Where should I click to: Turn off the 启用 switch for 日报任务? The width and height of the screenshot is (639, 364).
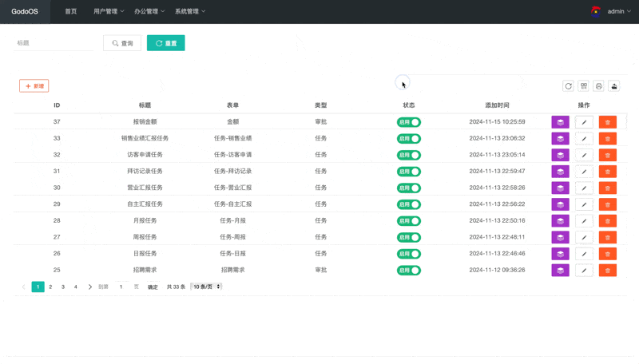tap(409, 254)
